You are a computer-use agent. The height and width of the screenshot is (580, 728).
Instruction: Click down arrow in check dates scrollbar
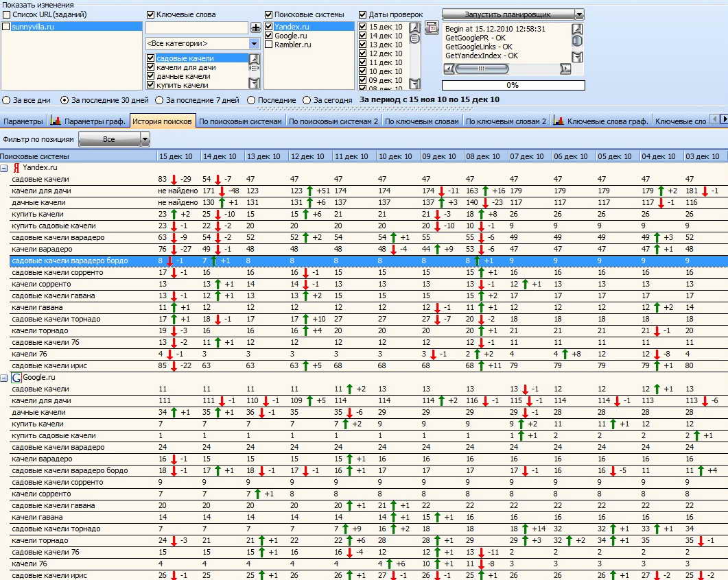pyautogui.click(x=414, y=84)
